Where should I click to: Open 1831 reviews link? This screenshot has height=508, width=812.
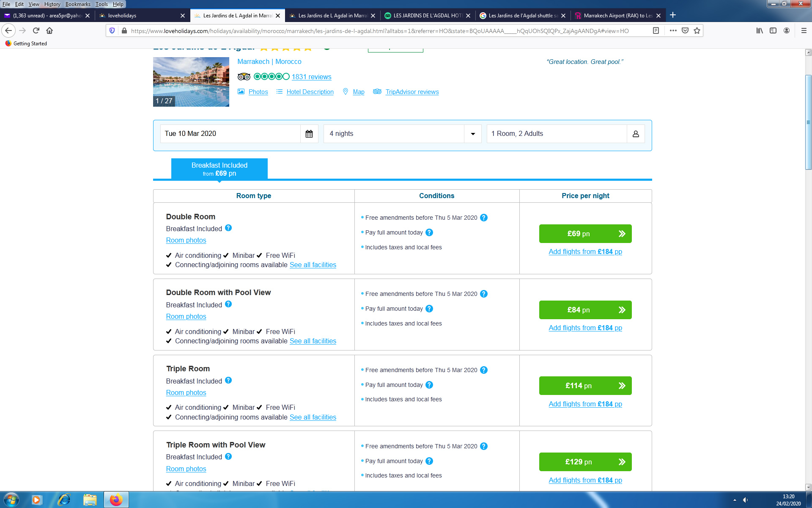coord(311,77)
